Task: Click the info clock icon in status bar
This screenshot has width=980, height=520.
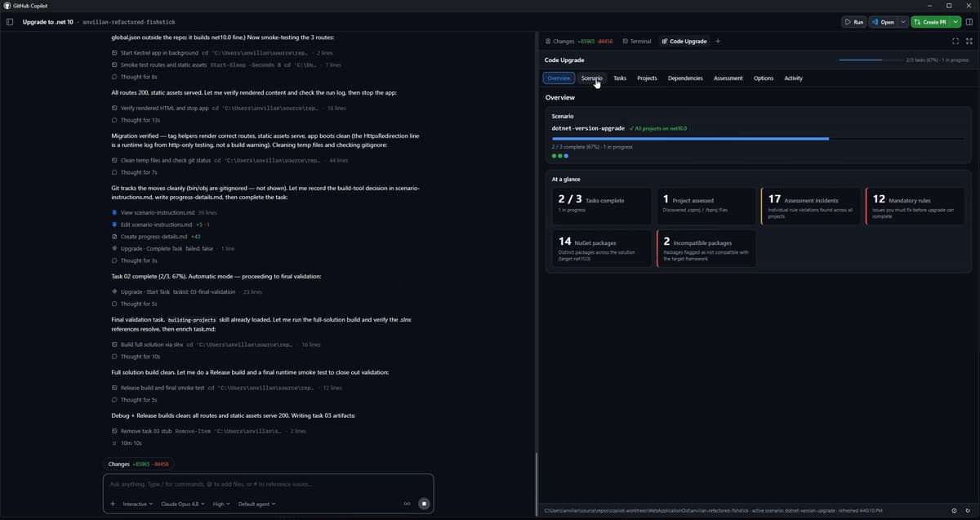Action: pos(954,510)
